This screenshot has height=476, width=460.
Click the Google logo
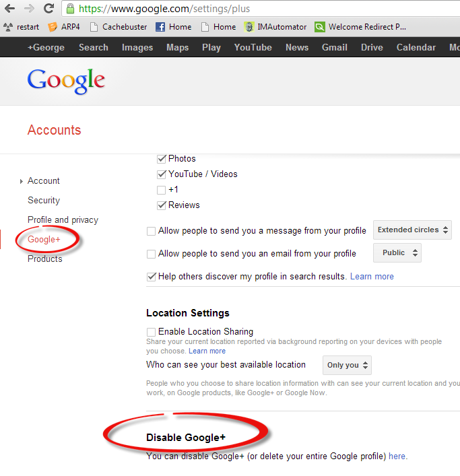coord(66,80)
